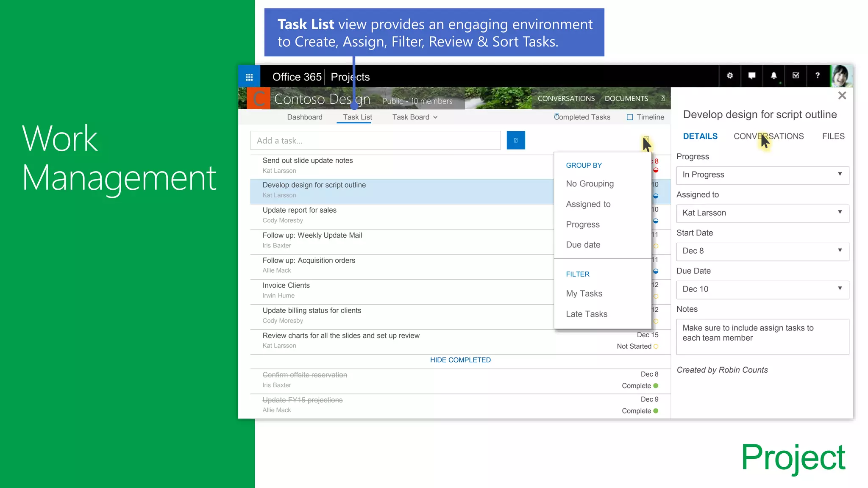Click blue button beside Add a task
This screenshot has width=868, height=488.
(516, 140)
